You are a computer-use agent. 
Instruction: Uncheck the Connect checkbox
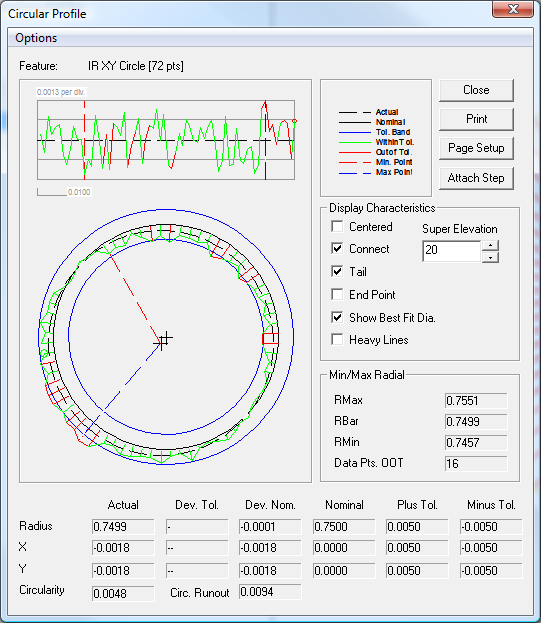(337, 249)
